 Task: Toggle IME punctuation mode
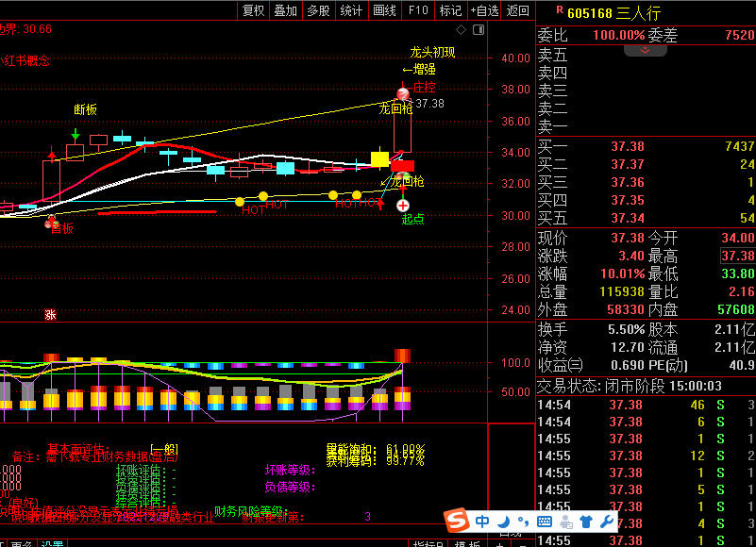click(523, 521)
